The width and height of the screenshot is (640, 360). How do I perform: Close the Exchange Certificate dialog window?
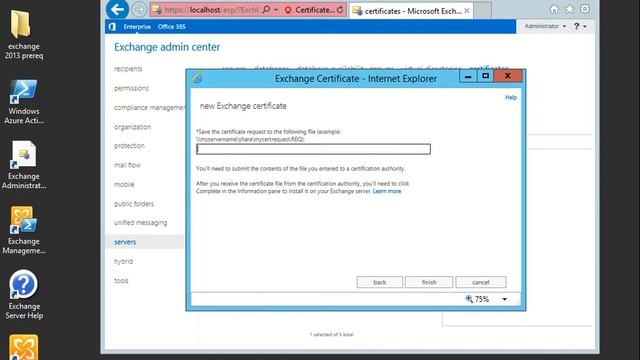click(508, 76)
